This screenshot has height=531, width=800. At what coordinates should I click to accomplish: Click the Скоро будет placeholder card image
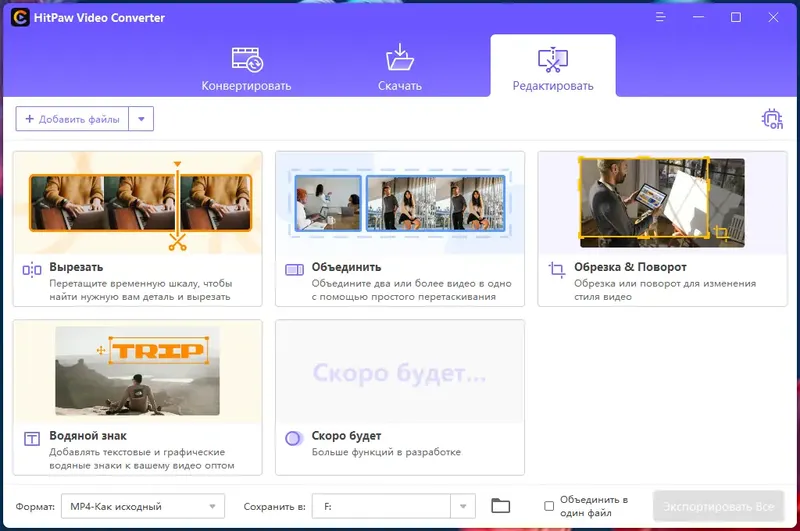400,371
